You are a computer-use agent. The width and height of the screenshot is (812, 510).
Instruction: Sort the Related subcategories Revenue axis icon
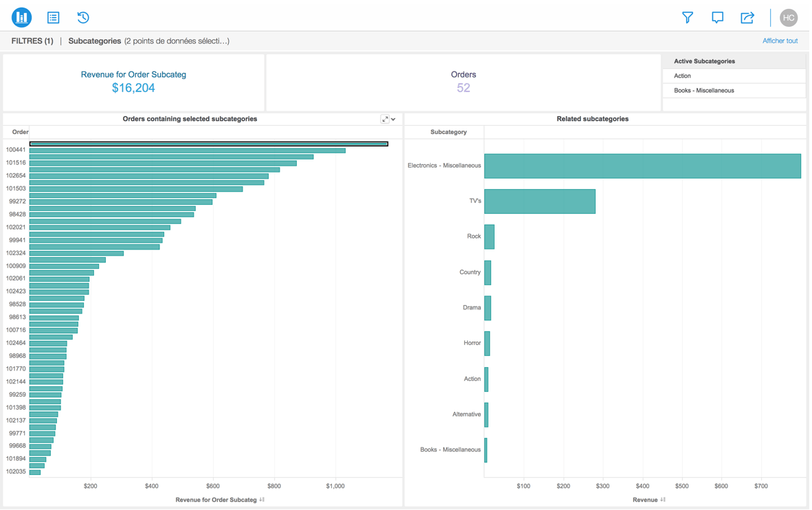(x=663, y=500)
